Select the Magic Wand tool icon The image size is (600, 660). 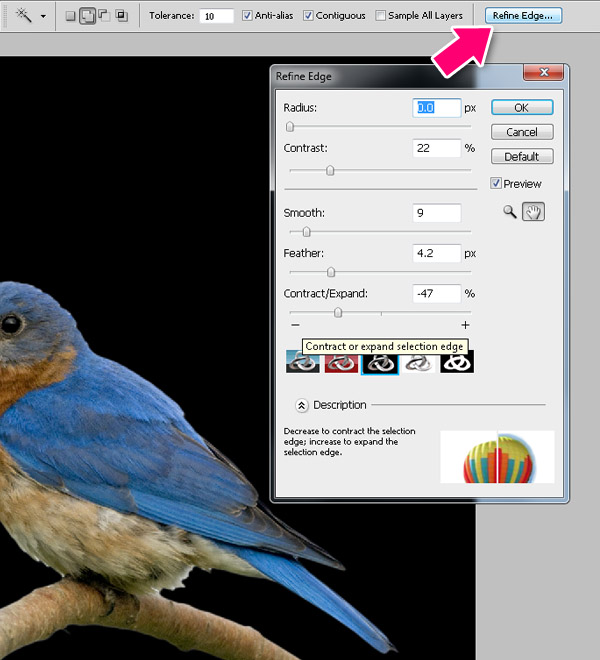click(22, 16)
